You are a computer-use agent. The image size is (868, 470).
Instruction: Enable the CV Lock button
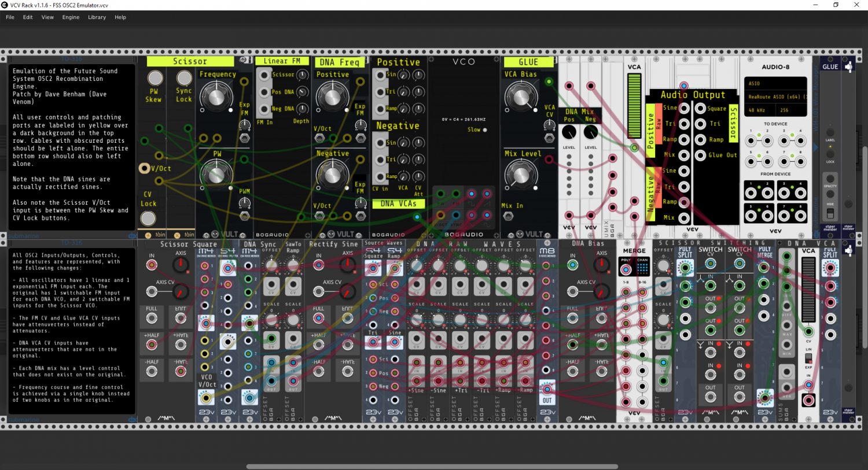pyautogui.click(x=148, y=218)
